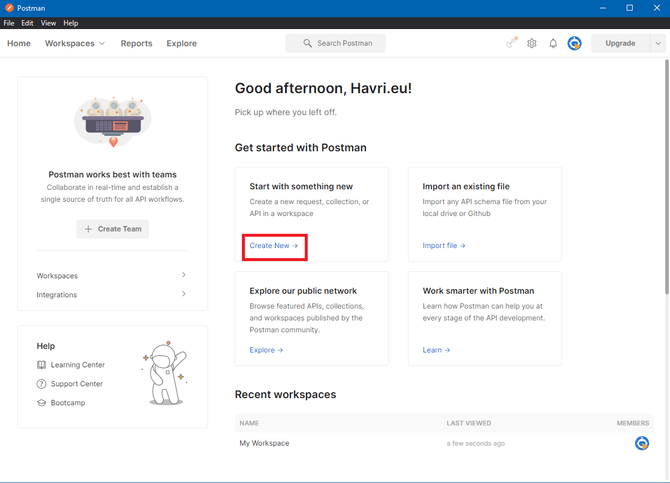Go to the Home tab
This screenshot has width=670, height=483.
(x=19, y=43)
